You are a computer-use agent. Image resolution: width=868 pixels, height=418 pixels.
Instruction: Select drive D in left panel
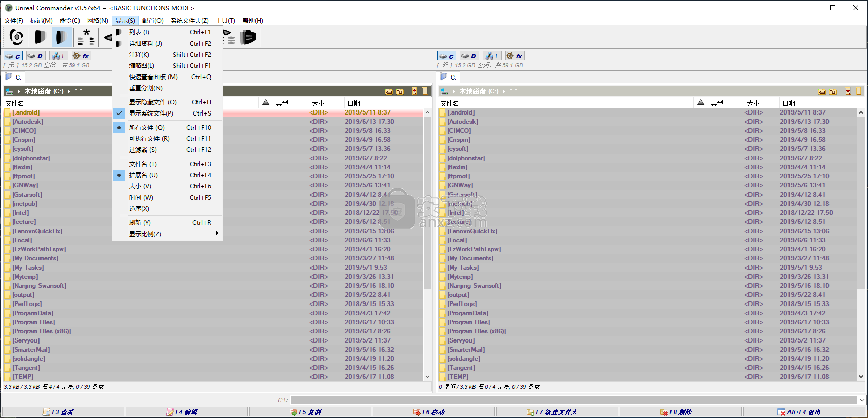coord(35,56)
